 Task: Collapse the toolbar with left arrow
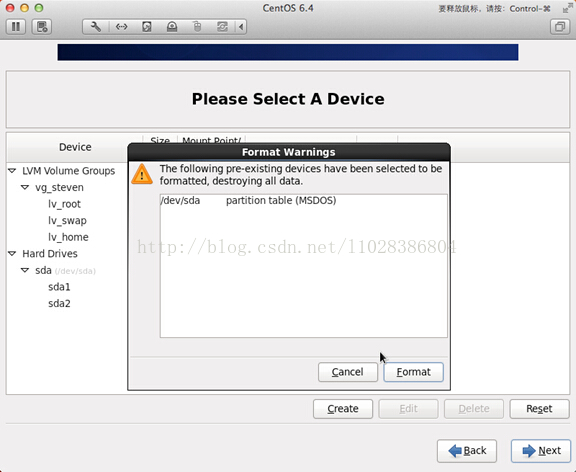[x=241, y=27]
